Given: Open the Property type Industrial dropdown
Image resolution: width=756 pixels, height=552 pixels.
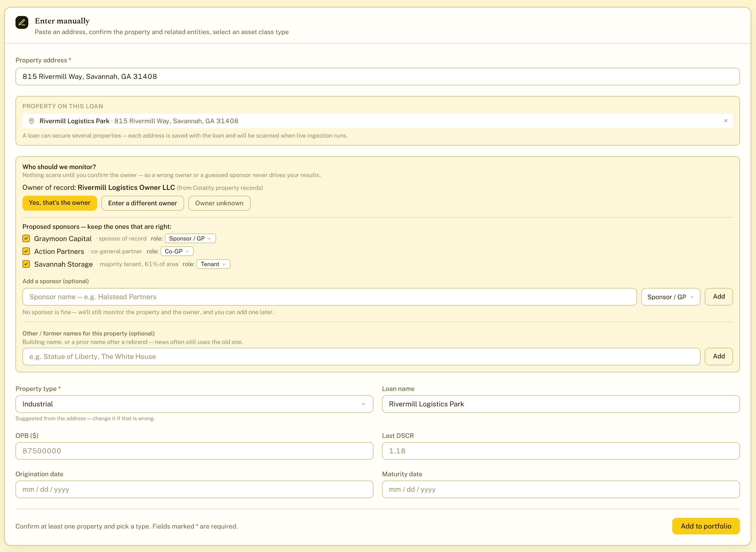Looking at the screenshot, I should pyautogui.click(x=194, y=404).
